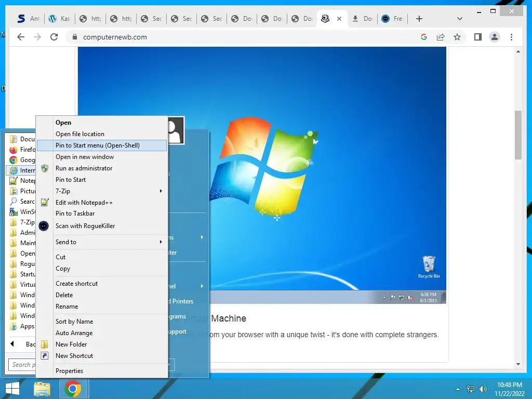Open a new Chrome tab
This screenshot has width=532, height=399.
tap(419, 19)
